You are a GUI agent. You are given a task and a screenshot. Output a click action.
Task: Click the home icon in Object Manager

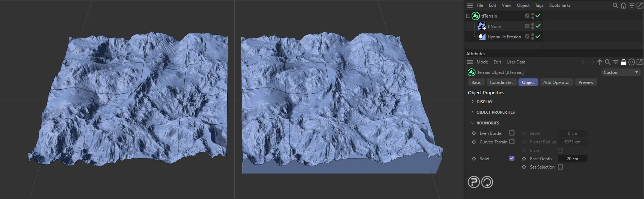[624, 5]
